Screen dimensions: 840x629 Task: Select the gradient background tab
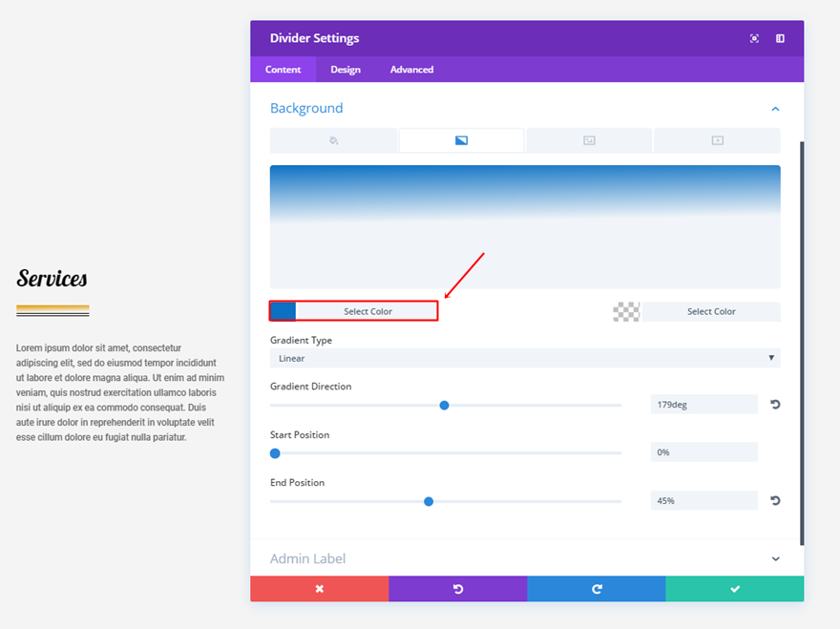[x=461, y=140]
